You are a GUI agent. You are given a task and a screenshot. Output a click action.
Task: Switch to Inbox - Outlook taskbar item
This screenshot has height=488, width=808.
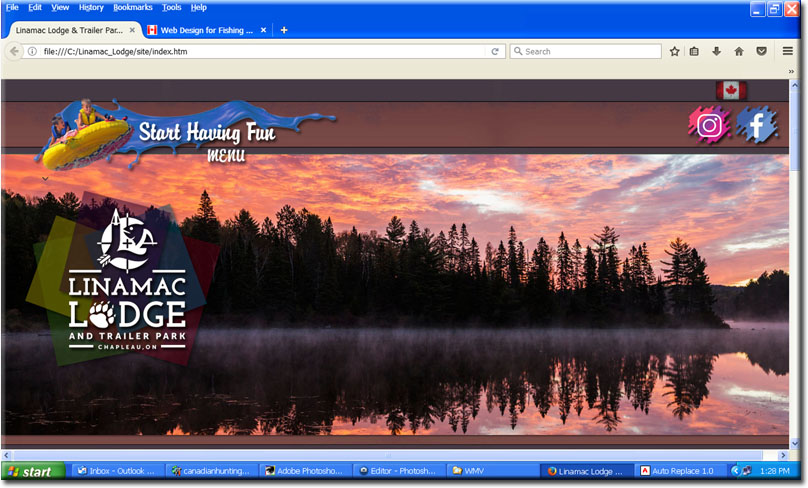coord(117,470)
